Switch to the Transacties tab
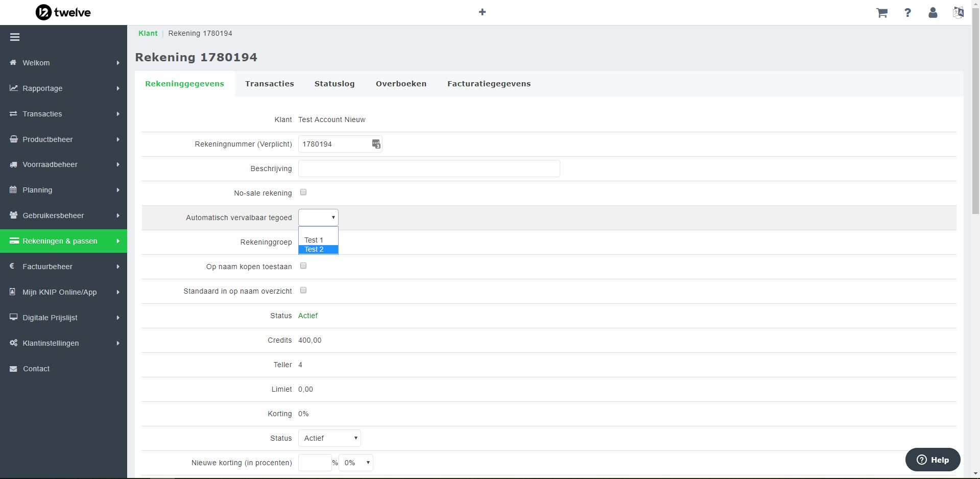The height and width of the screenshot is (479, 980). coord(269,84)
